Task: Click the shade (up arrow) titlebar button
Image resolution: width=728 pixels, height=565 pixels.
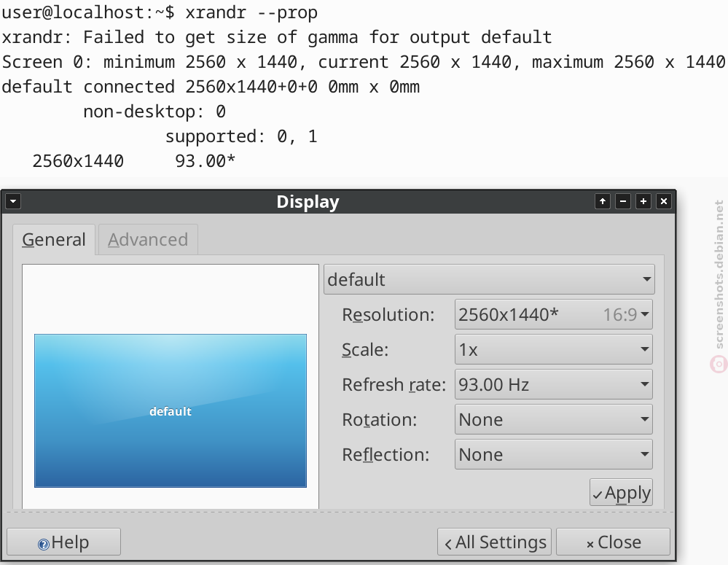Action: pyautogui.click(x=603, y=202)
